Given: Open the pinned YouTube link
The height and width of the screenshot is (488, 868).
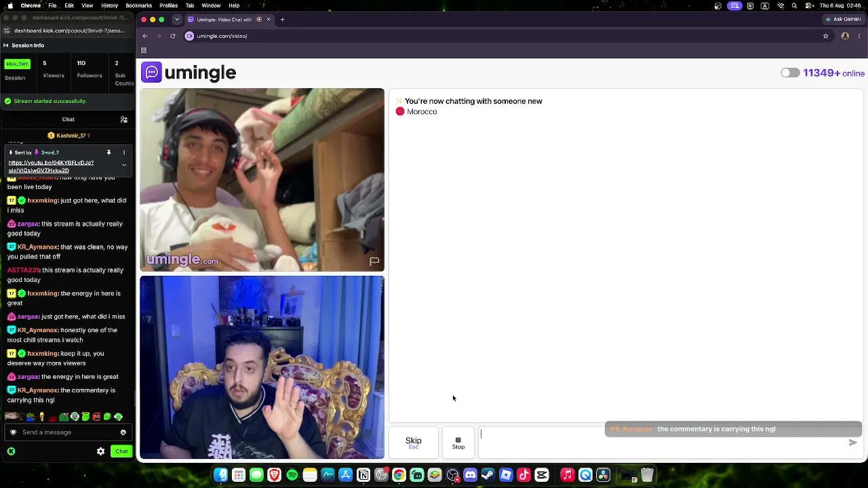Looking at the screenshot, I should point(51,166).
